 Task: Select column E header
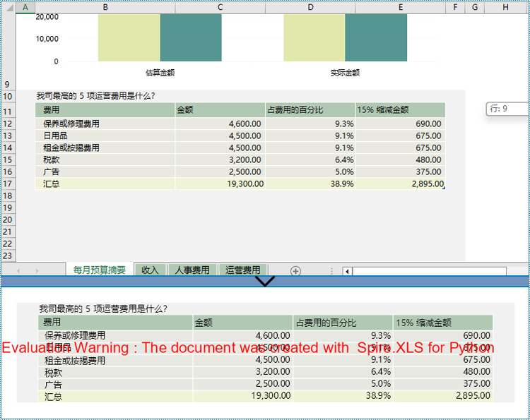[x=401, y=7]
